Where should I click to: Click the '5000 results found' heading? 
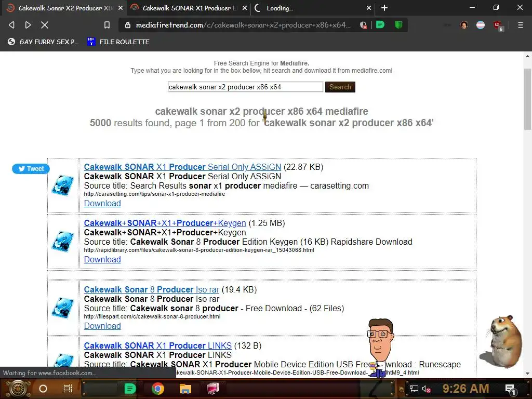pos(262,123)
